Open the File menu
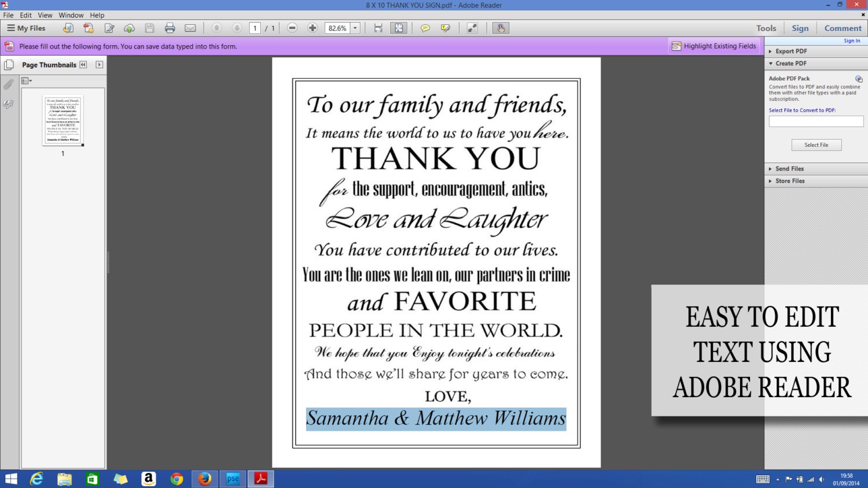 click(8, 15)
